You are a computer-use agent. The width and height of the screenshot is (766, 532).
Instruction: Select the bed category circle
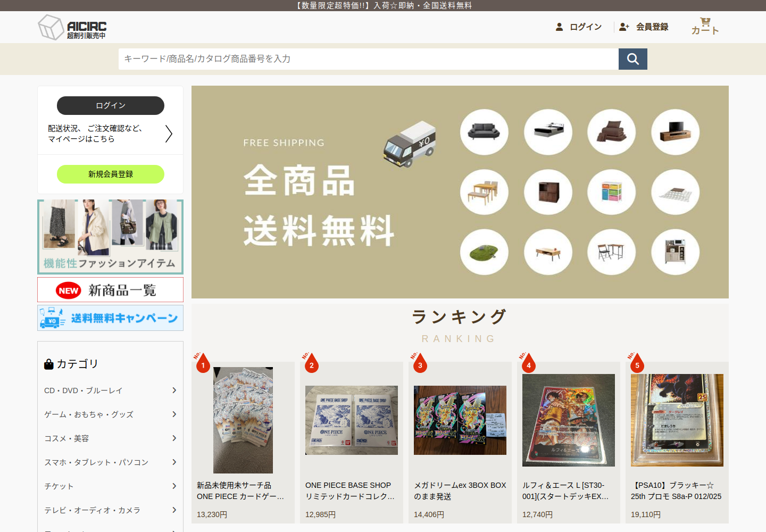(x=548, y=132)
